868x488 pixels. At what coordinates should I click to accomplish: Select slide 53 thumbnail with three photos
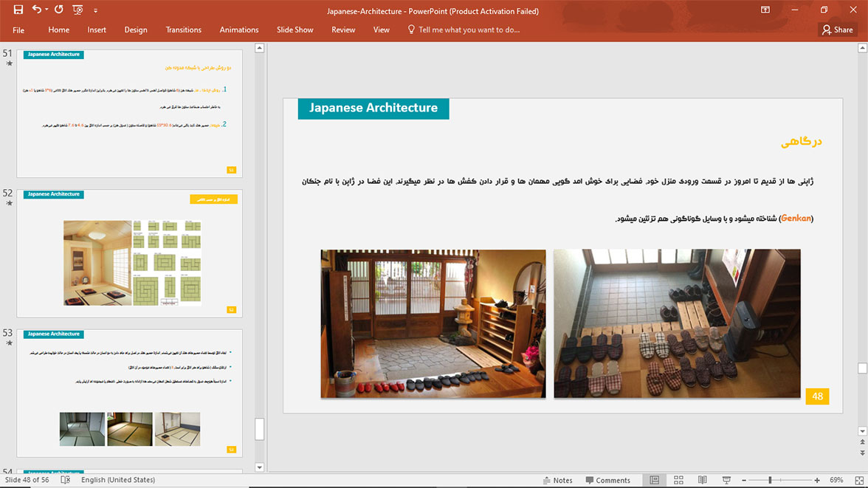pyautogui.click(x=130, y=393)
